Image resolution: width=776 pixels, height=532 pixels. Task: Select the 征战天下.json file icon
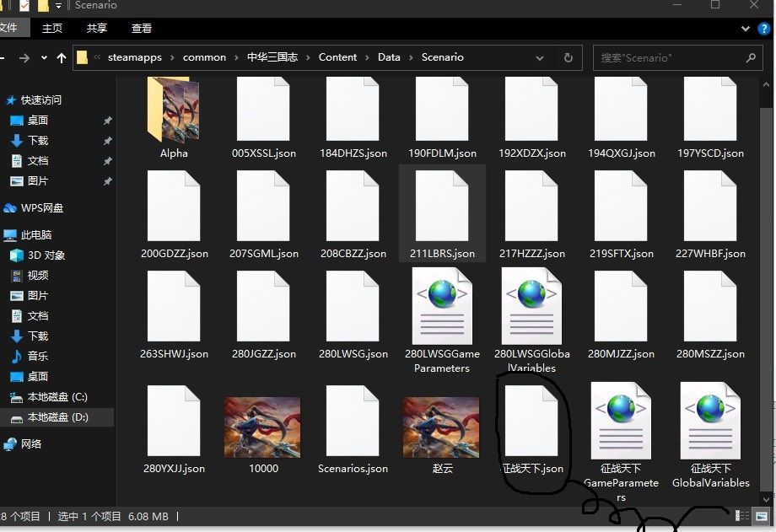[531, 421]
